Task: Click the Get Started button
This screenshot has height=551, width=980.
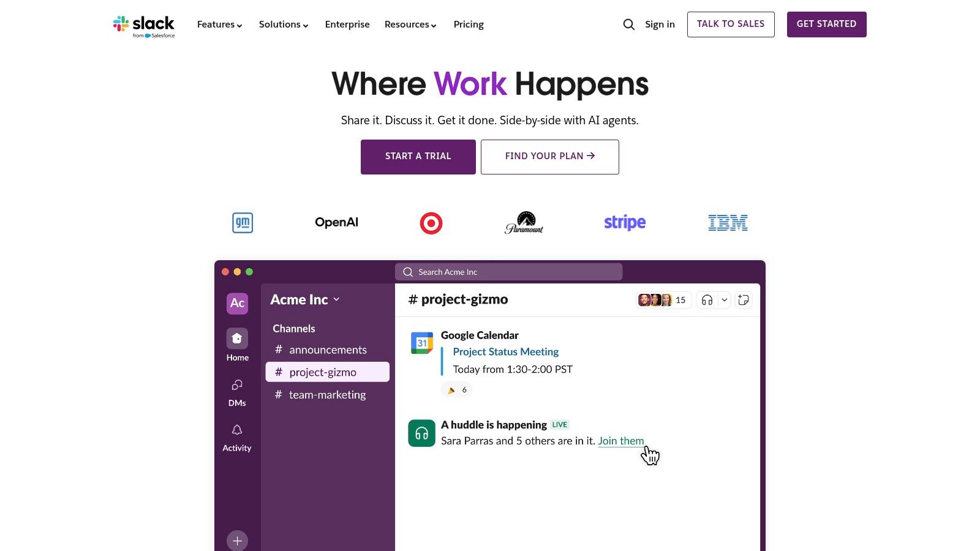Action: [x=826, y=24]
